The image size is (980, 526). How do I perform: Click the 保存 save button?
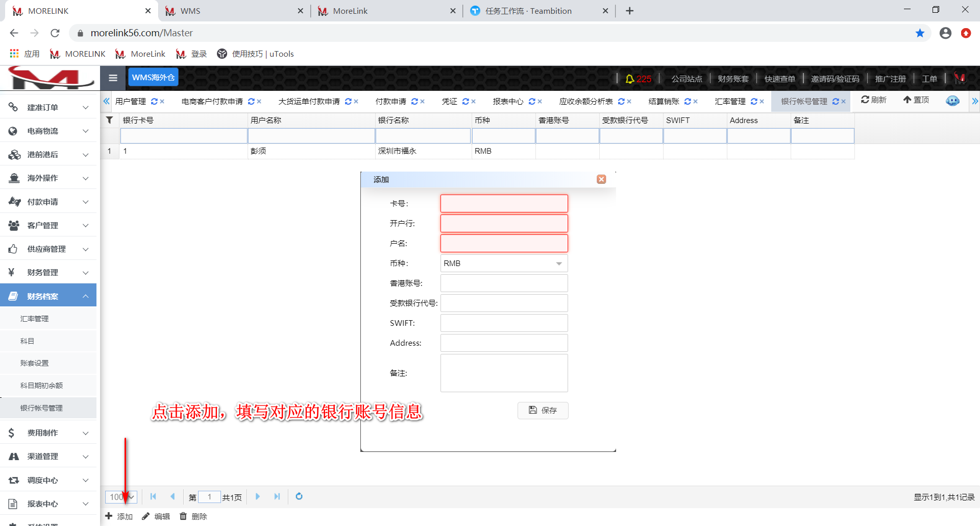(x=543, y=410)
